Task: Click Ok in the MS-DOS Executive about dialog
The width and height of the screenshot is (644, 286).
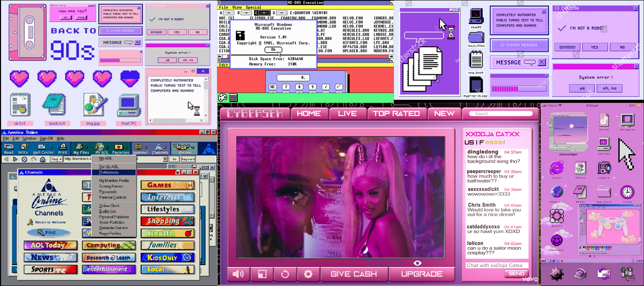Action: click(x=273, y=50)
